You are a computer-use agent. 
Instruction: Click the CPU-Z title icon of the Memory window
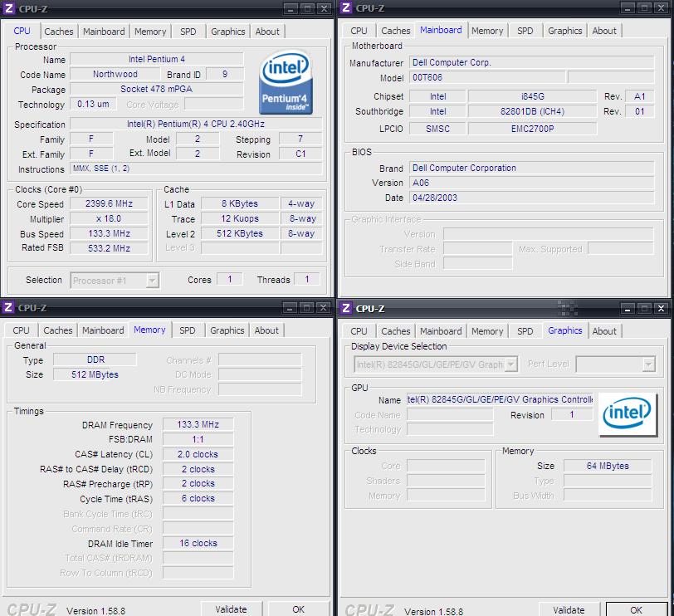[8, 307]
